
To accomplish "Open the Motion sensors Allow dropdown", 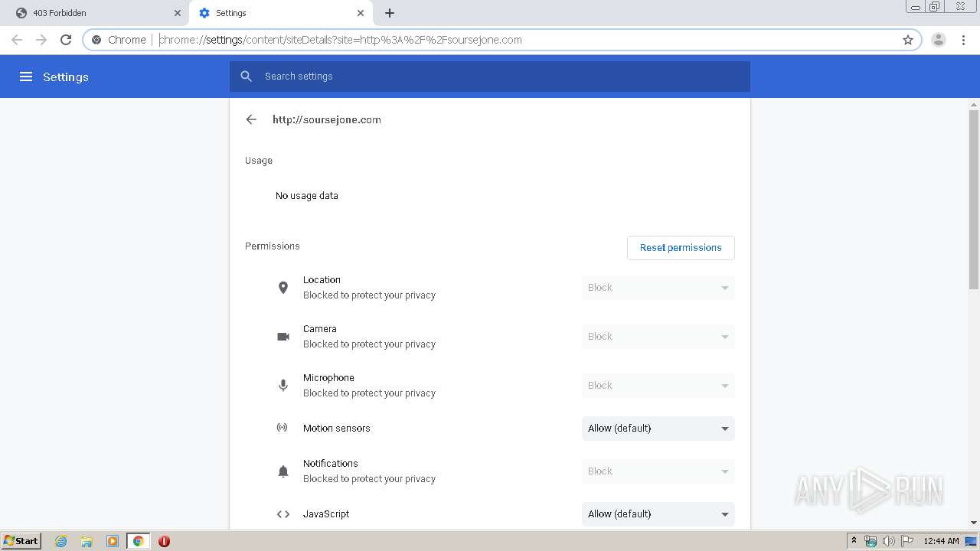I will [658, 429].
